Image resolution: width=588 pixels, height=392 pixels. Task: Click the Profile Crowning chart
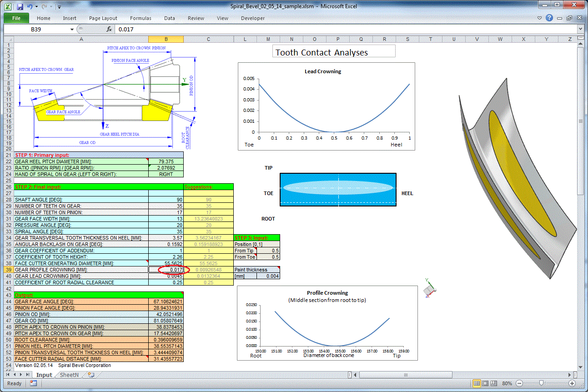click(x=327, y=323)
